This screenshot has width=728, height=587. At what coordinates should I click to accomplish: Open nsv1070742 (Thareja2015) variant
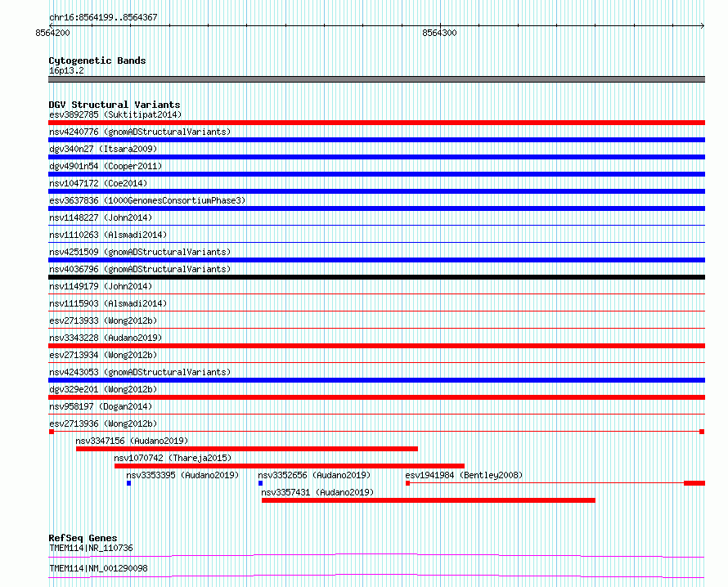[173, 458]
